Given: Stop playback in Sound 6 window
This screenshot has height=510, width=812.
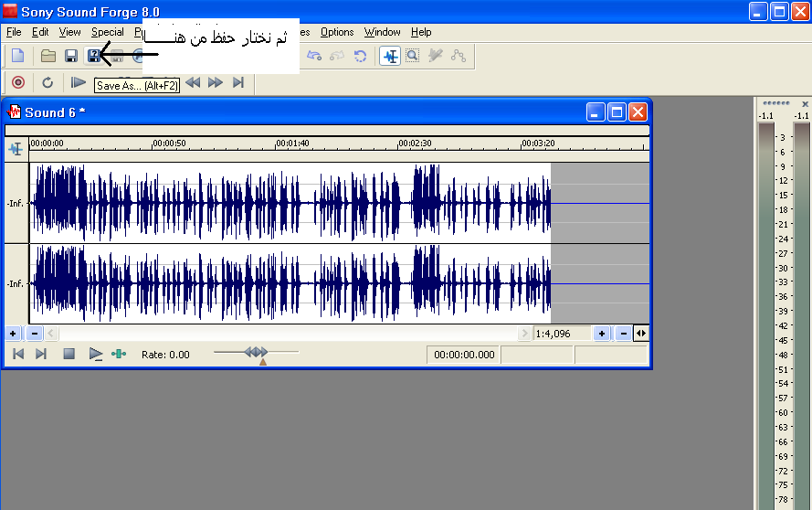Looking at the screenshot, I should [x=69, y=354].
